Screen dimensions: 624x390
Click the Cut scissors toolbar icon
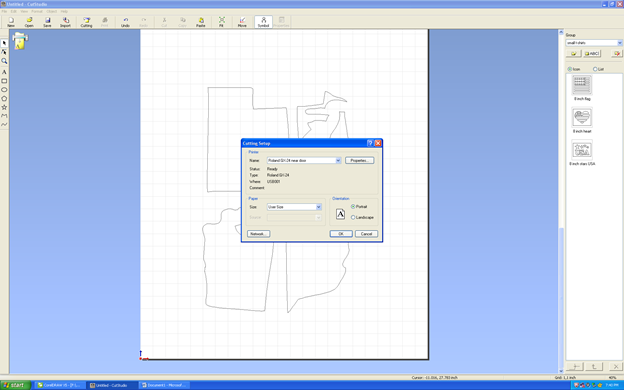[164, 22]
